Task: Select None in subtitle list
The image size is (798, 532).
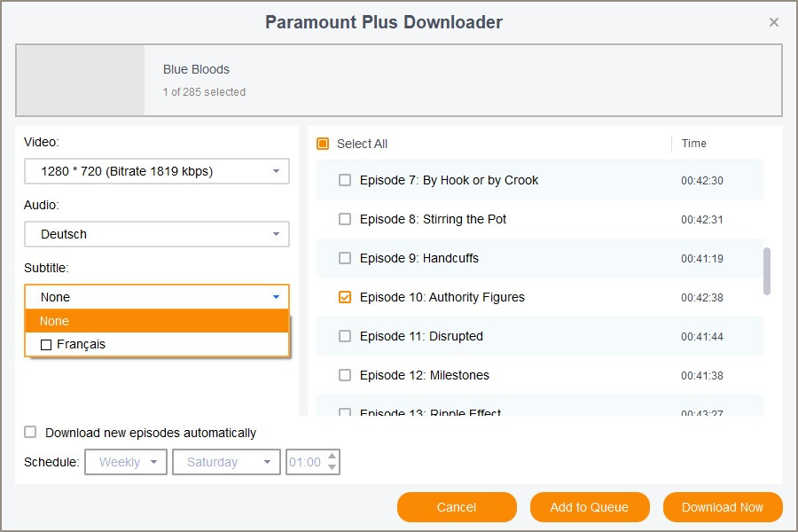Action: pyautogui.click(x=157, y=321)
